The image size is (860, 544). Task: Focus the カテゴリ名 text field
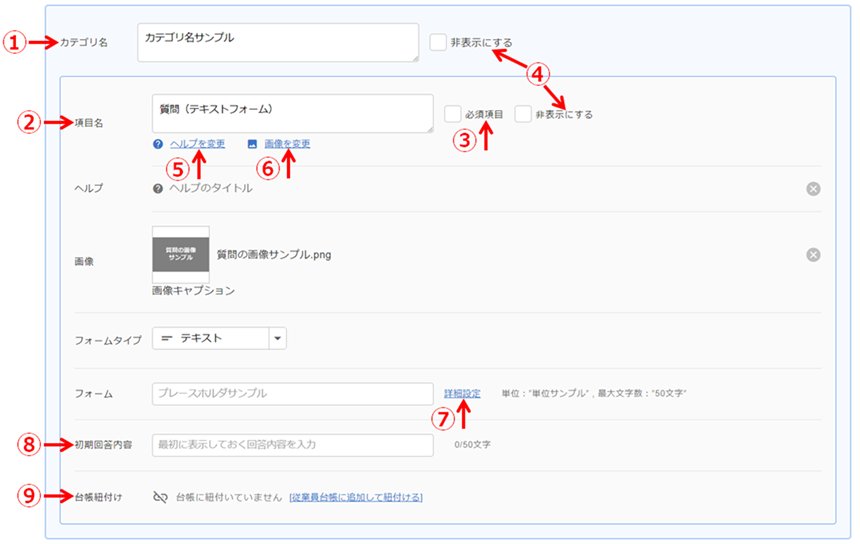[x=278, y=42]
